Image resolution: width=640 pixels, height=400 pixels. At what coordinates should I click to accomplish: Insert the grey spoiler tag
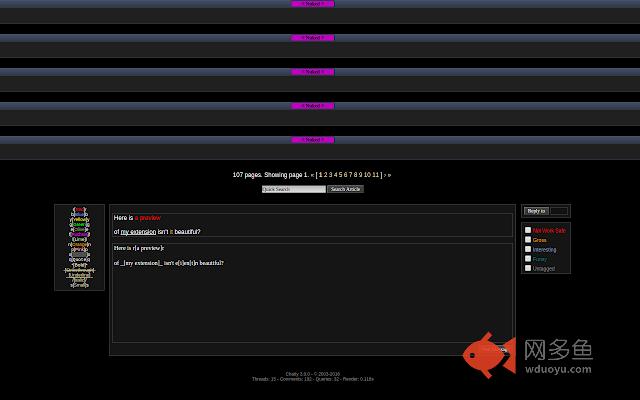point(80,255)
